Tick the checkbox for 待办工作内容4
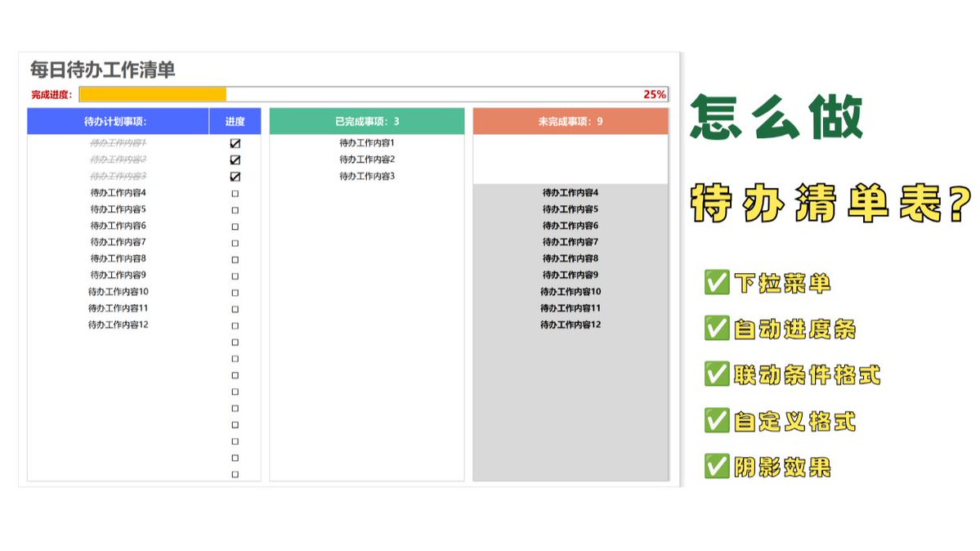Screen dimensions: 980x551 click(235, 193)
